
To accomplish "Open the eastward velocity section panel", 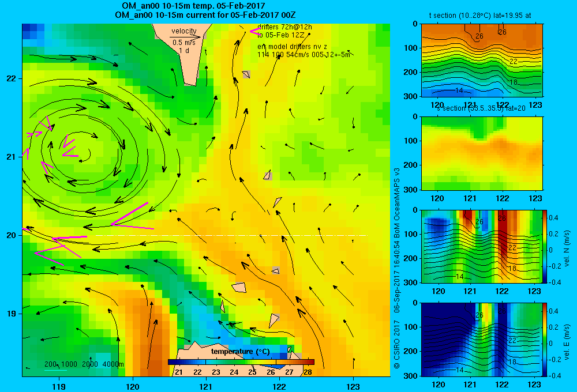I will click(482, 340).
